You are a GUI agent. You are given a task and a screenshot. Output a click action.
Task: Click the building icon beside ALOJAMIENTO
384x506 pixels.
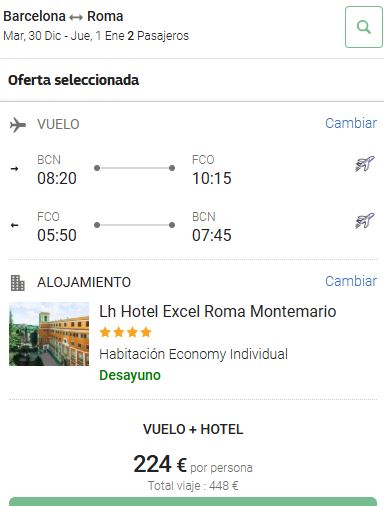(x=17, y=283)
